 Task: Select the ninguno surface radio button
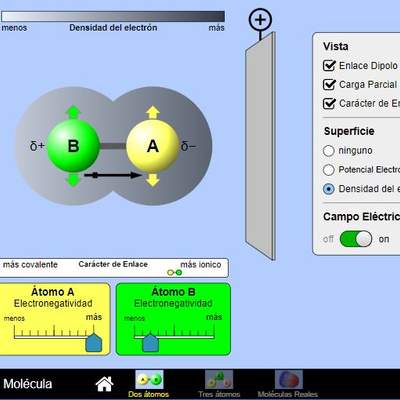coord(329,151)
